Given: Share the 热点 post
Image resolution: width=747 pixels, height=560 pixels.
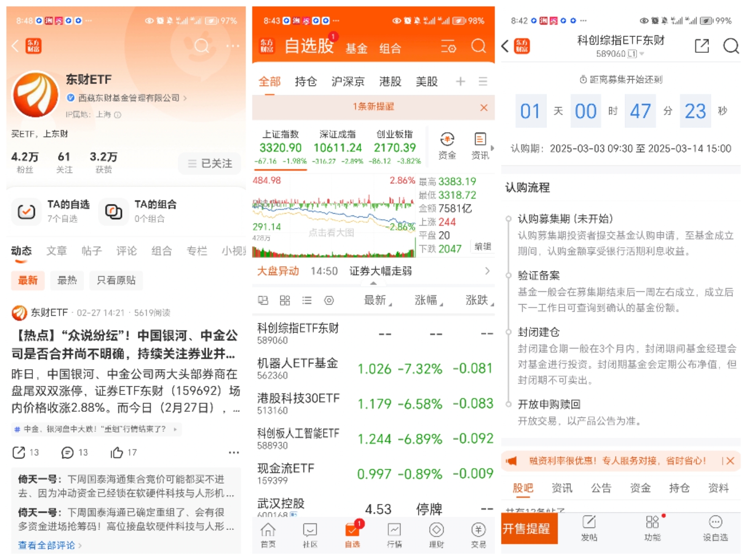Looking at the screenshot, I should (19, 452).
